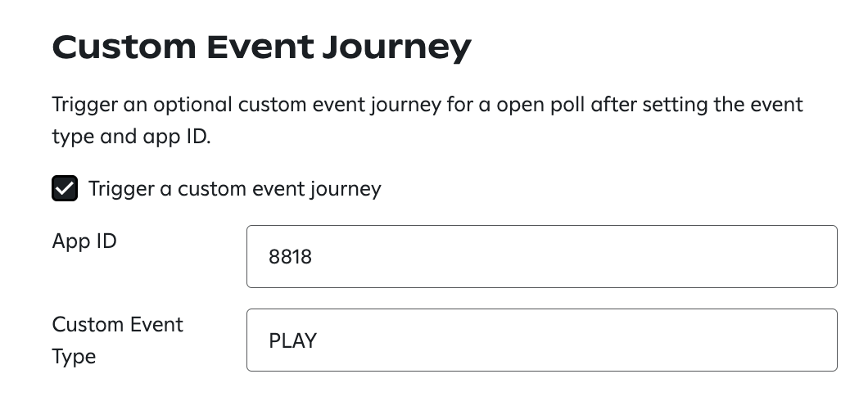This screenshot has width=868, height=401.
Task: Click "type and app ID." in the description
Action: pos(131,137)
